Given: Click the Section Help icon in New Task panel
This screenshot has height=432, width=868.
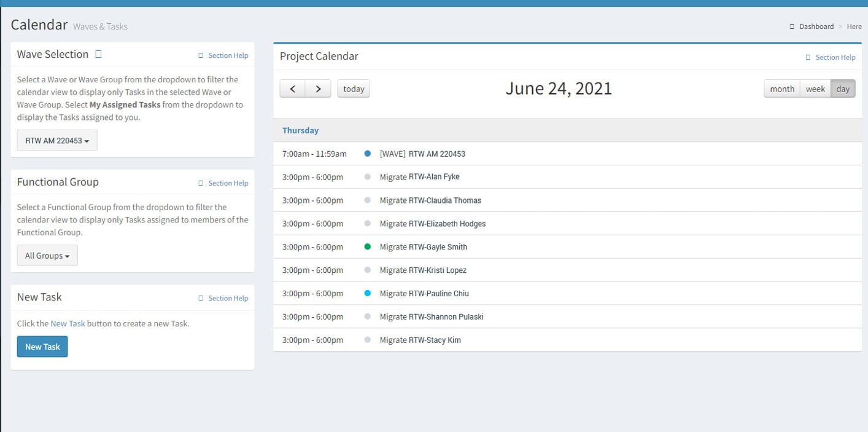Looking at the screenshot, I should pos(201,298).
